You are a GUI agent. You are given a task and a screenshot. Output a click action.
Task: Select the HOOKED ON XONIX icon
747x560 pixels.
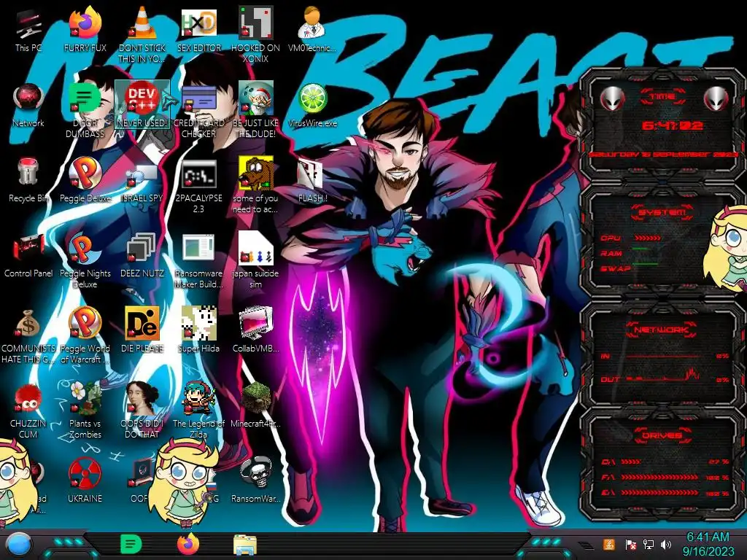[x=256, y=35]
